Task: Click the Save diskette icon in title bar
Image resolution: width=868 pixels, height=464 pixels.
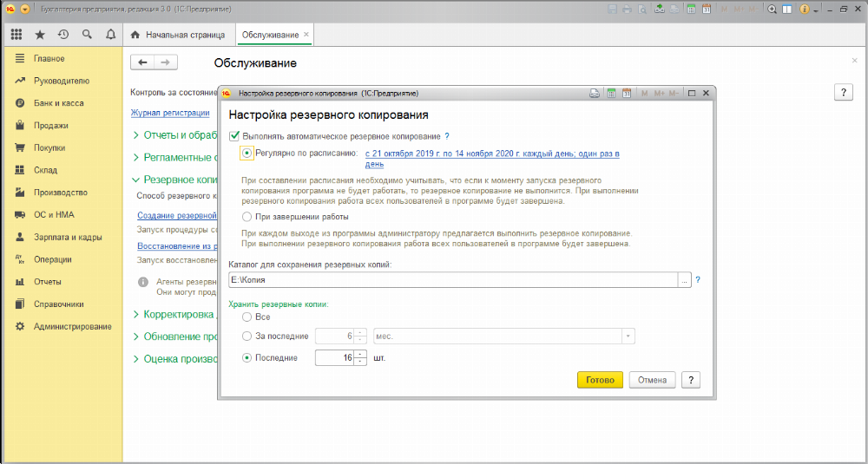Action: (613, 10)
